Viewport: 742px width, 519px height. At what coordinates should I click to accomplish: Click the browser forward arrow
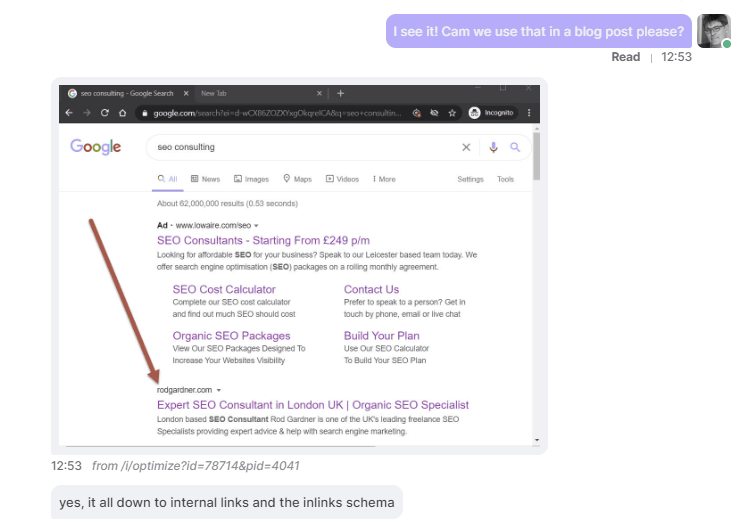click(87, 113)
